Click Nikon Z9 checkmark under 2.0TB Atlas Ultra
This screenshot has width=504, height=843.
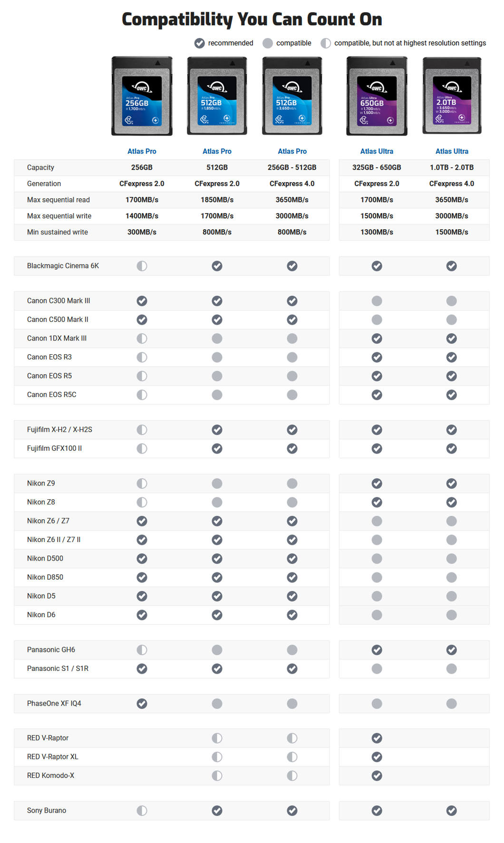pos(451,484)
